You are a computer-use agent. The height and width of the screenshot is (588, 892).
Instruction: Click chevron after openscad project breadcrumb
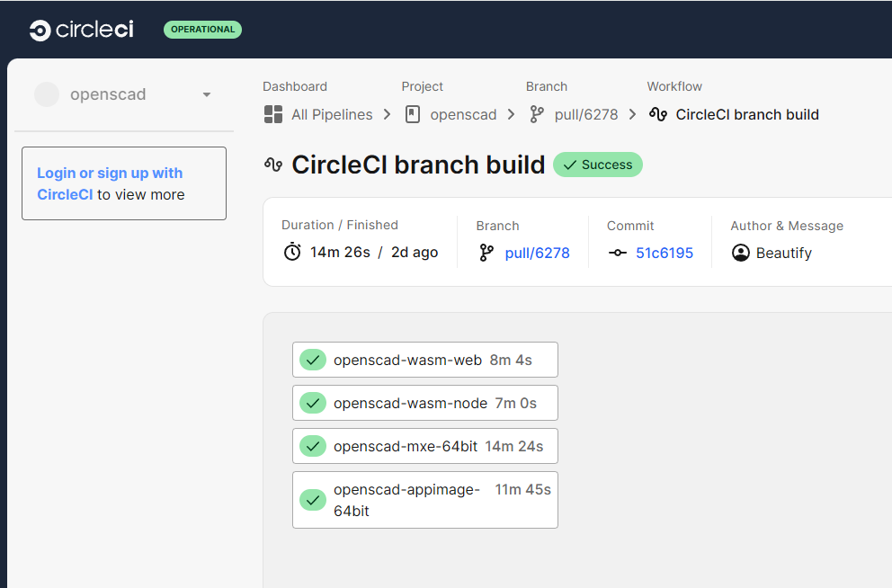click(x=512, y=114)
